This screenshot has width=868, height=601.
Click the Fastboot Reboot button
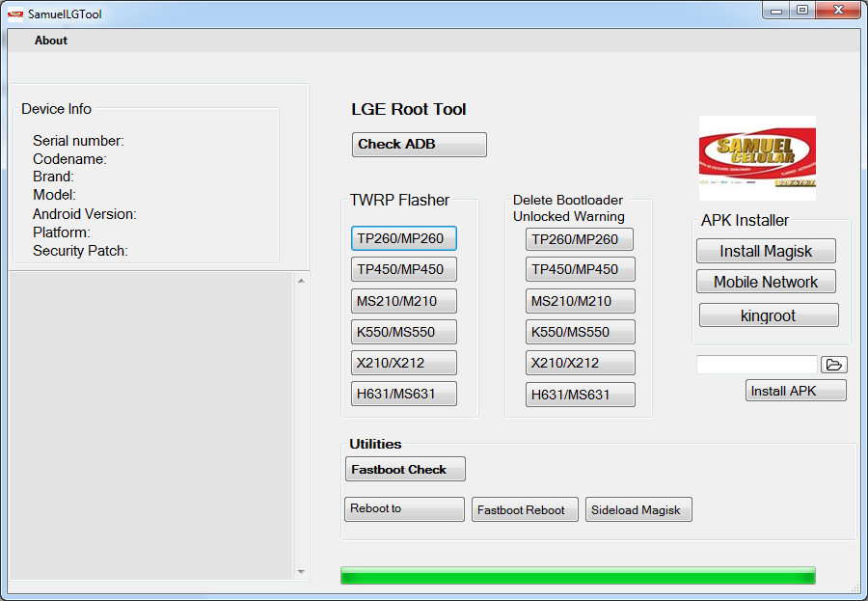click(525, 509)
